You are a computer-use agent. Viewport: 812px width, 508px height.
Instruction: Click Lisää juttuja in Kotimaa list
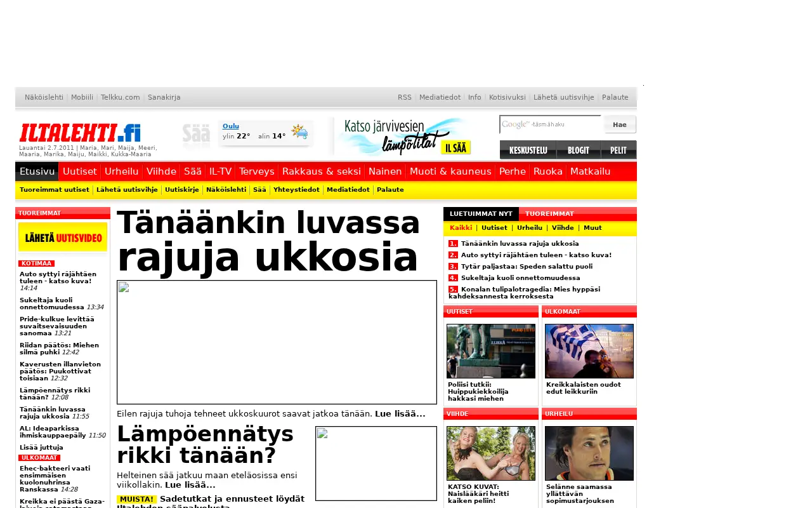pyautogui.click(x=41, y=448)
